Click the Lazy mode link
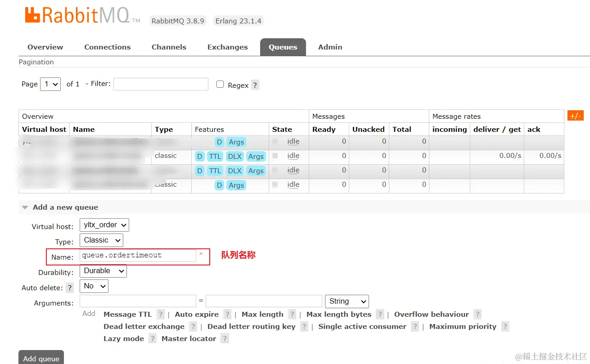Screen dimensions: 590x364 coord(124,339)
